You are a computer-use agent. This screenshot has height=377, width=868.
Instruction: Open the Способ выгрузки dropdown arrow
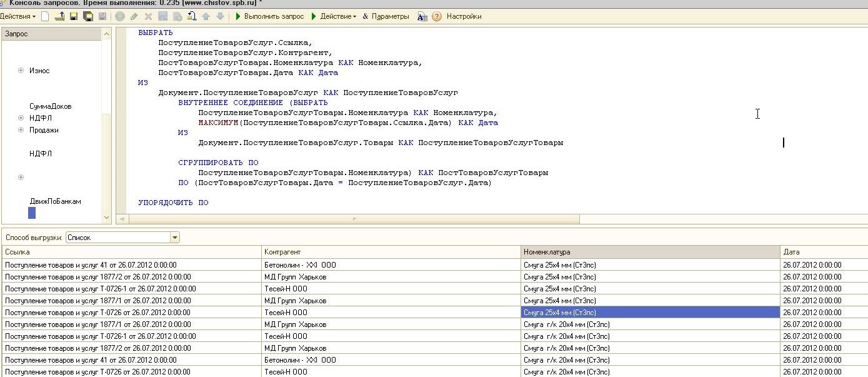tap(175, 238)
